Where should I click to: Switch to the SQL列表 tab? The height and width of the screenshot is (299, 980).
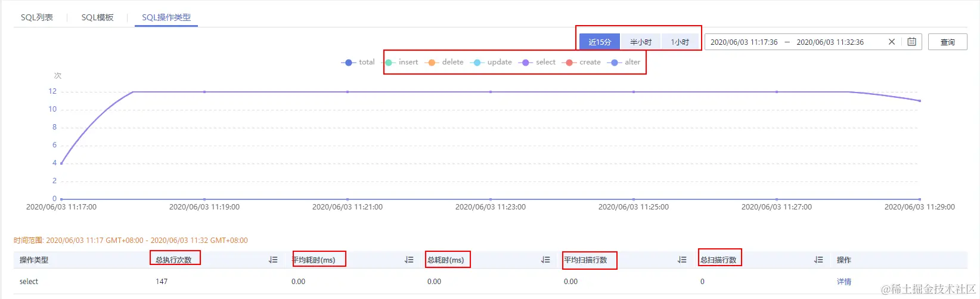pos(37,17)
